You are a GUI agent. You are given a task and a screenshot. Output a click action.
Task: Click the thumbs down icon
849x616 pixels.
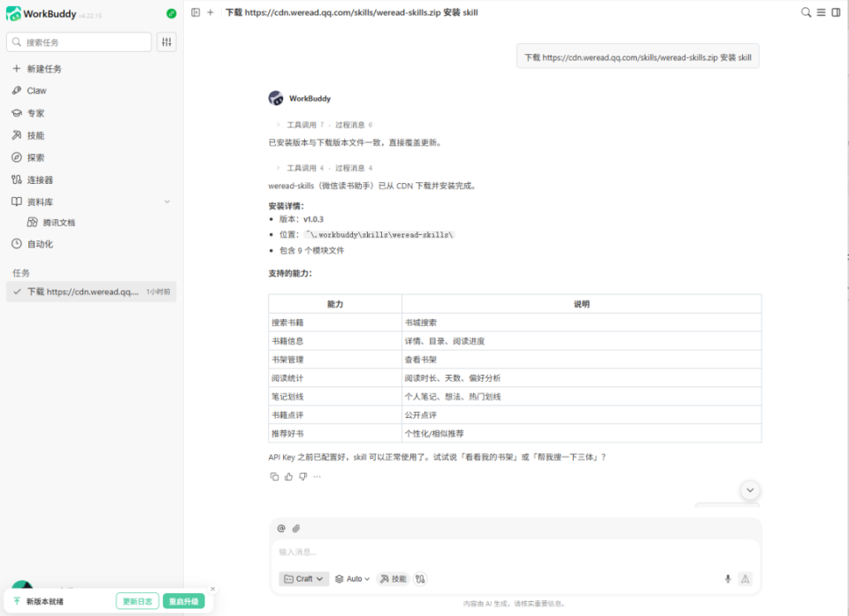tap(302, 476)
